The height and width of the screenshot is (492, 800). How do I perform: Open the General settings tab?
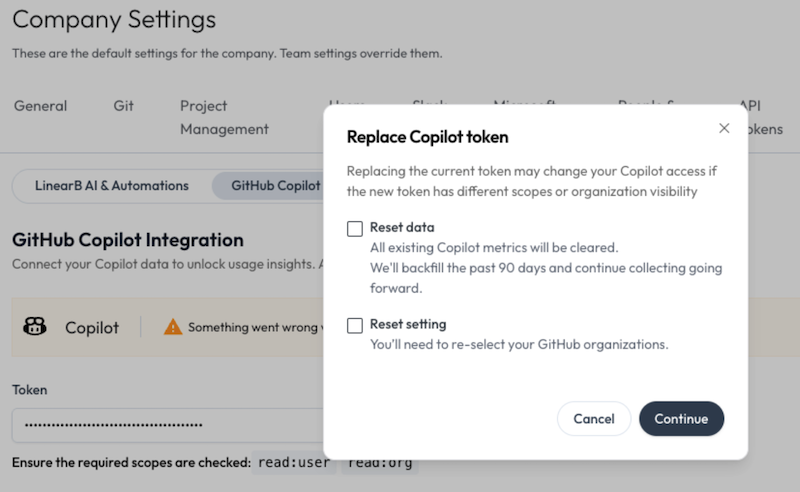click(x=41, y=106)
